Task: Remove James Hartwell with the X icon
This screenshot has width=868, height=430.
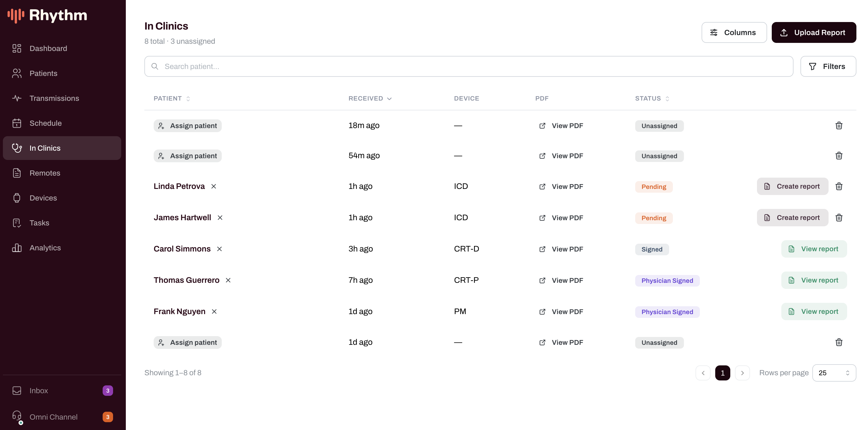Action: pos(220,218)
